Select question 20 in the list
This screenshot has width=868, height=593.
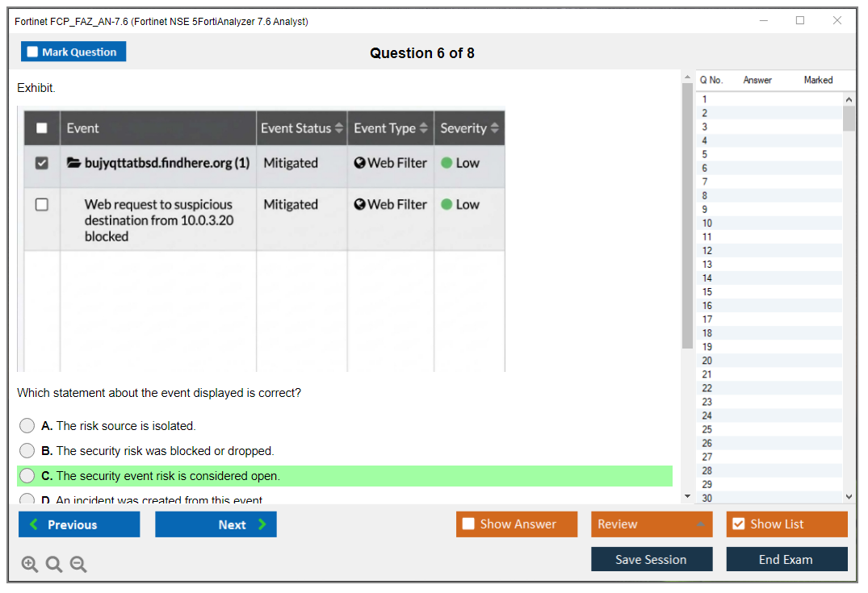click(x=769, y=360)
